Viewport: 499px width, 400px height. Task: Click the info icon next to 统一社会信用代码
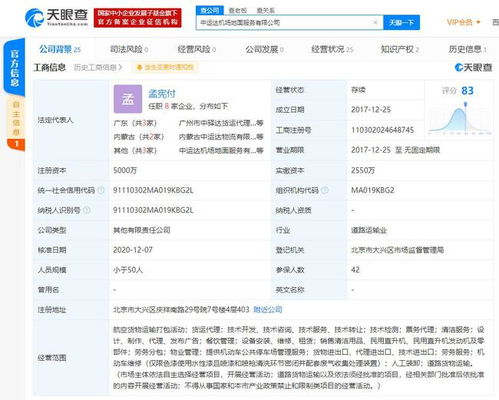tap(101, 190)
